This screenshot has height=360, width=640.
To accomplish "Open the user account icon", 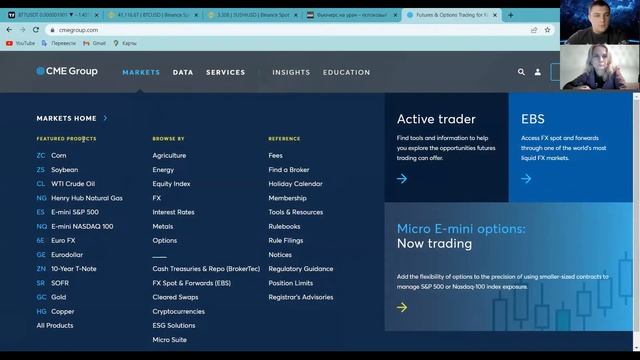I will coord(538,72).
